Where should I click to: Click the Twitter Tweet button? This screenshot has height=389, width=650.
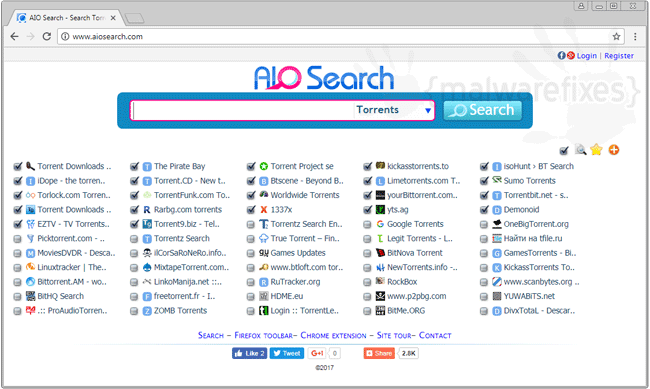tap(287, 353)
